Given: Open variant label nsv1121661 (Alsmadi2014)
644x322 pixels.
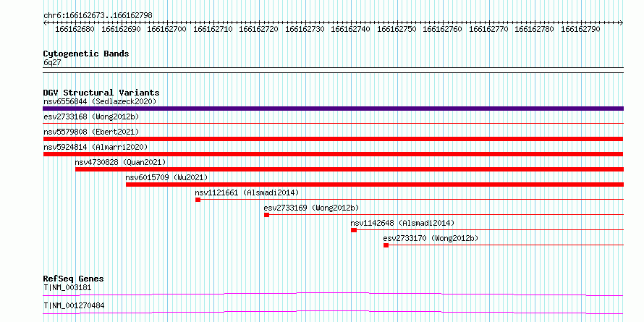Looking at the screenshot, I should [247, 192].
